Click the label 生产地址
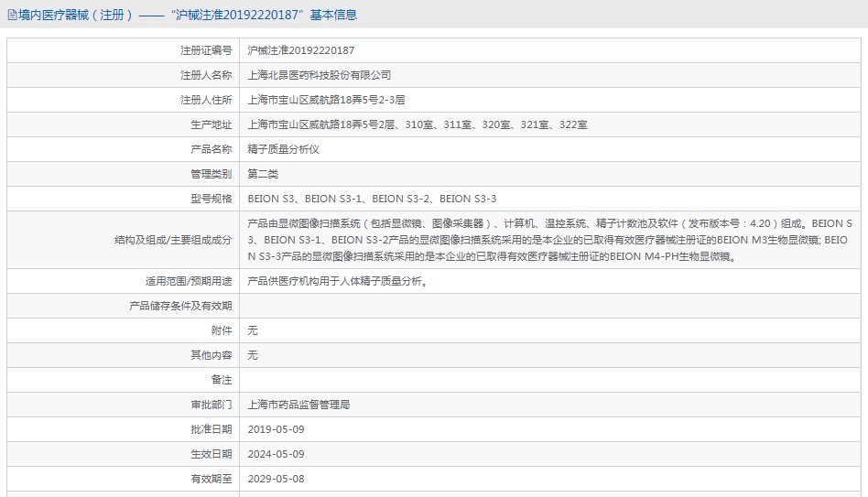This screenshot has width=868, height=497. coord(212,124)
